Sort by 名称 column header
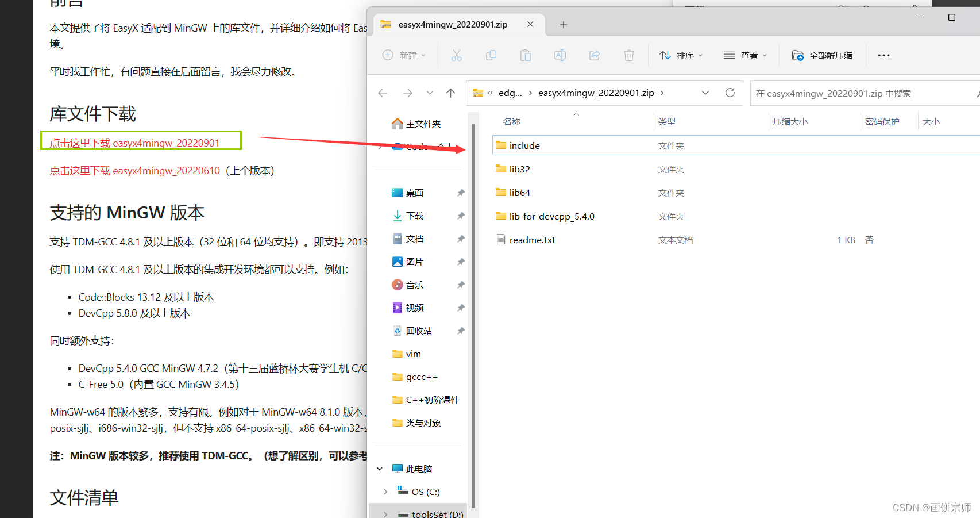Screen dimensions: 980x518 coord(511,122)
